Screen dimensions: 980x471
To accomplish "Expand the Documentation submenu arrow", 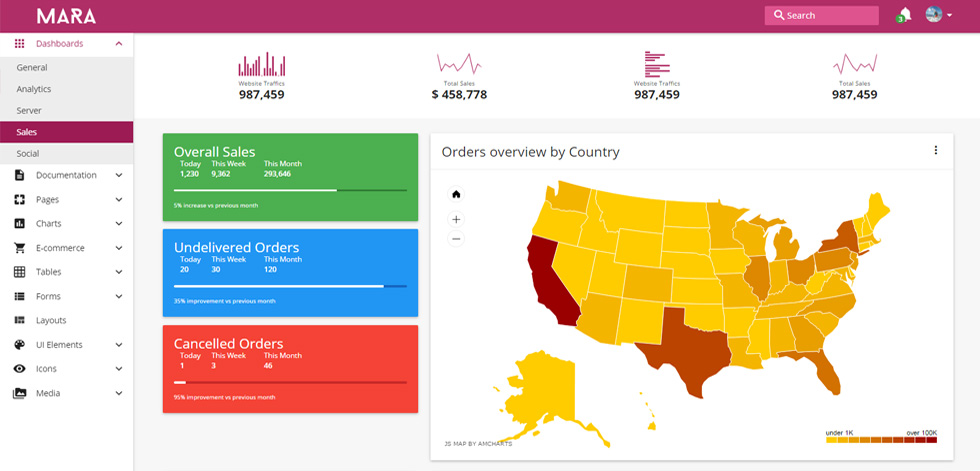I will (x=119, y=176).
